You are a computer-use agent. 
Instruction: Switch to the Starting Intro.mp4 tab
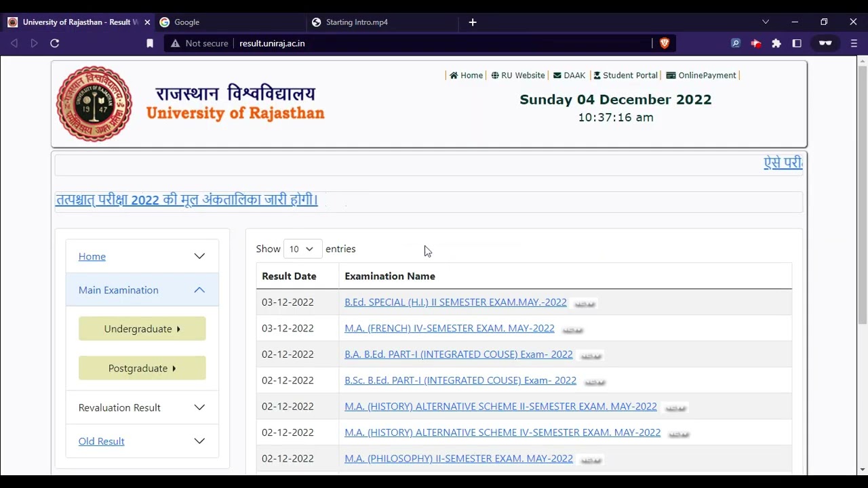[382, 22]
